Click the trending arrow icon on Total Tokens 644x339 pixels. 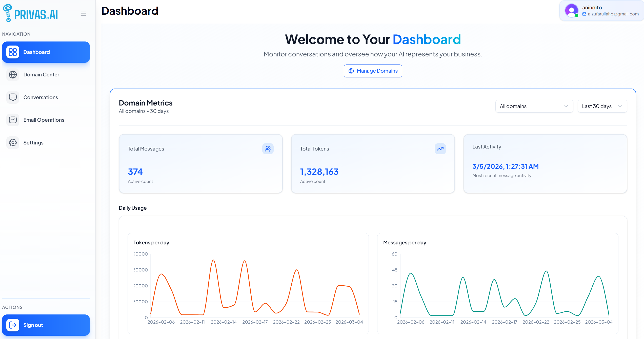[x=440, y=149]
